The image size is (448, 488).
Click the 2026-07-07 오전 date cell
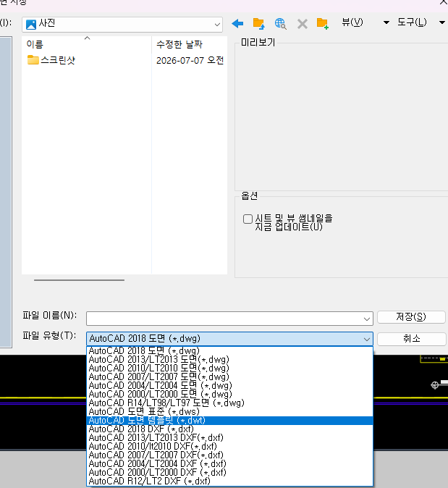pos(190,60)
